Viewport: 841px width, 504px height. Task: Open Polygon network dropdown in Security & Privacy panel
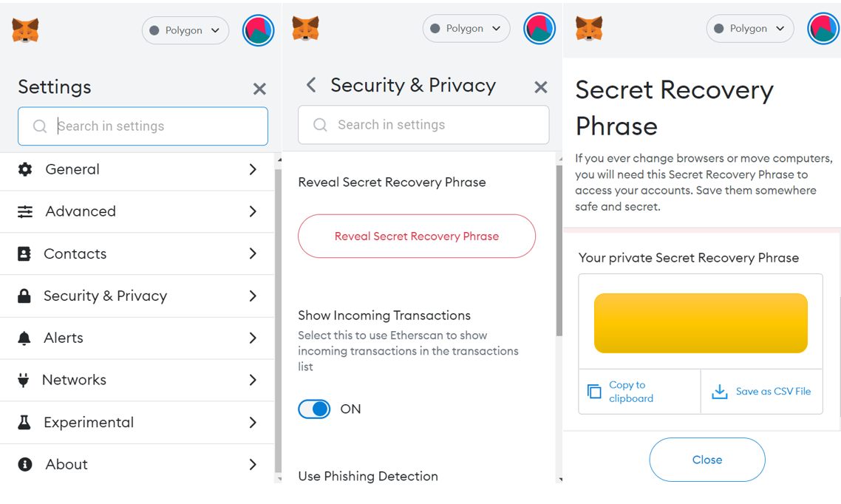click(x=466, y=28)
